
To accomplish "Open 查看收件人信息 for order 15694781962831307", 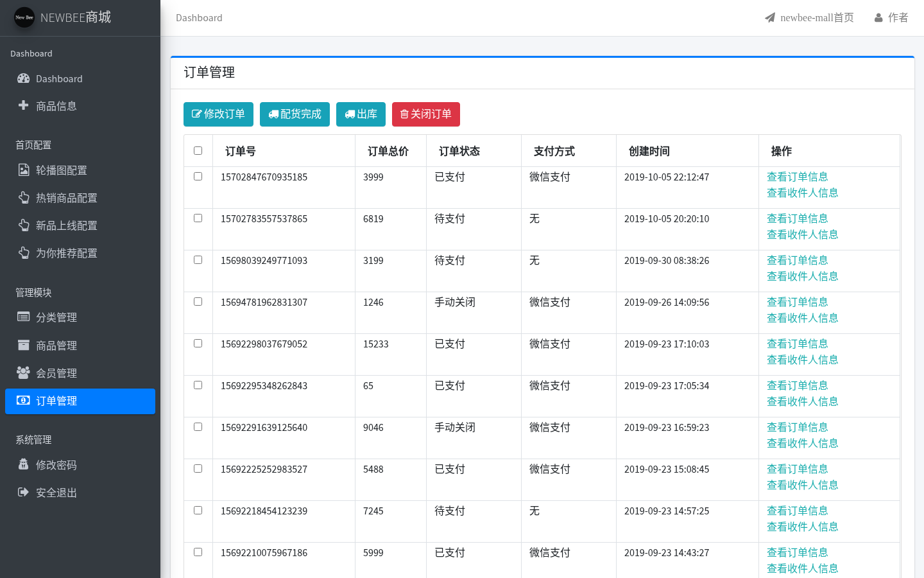I will pyautogui.click(x=802, y=318).
